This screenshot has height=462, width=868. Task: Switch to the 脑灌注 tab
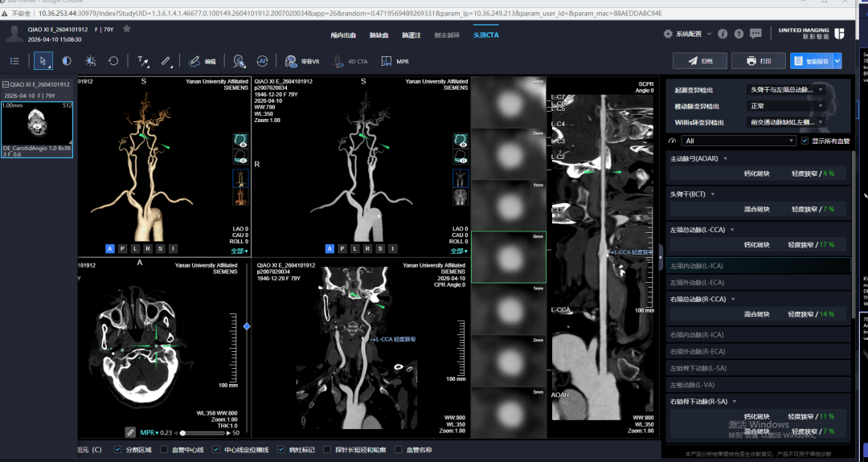tap(411, 35)
